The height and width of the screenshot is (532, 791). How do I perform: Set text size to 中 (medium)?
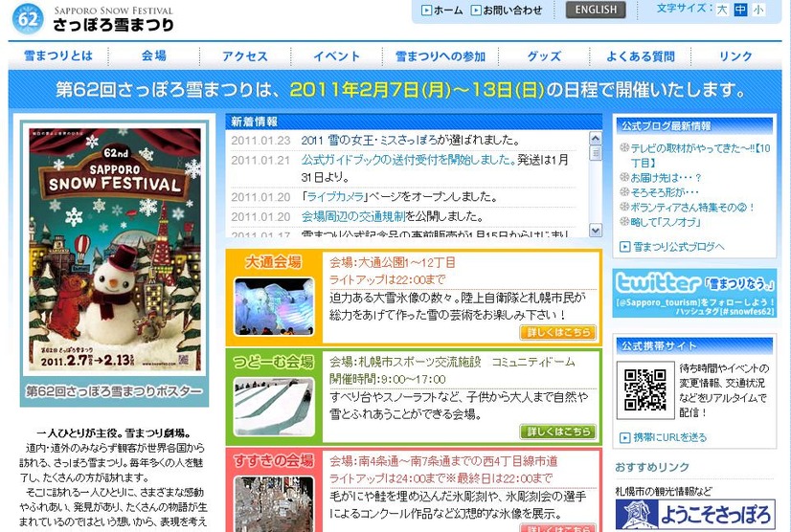(x=740, y=10)
